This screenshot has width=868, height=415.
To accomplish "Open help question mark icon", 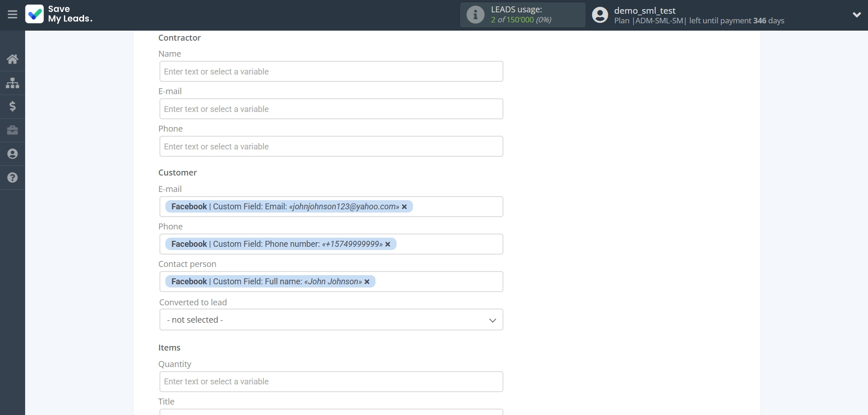I will (12, 178).
